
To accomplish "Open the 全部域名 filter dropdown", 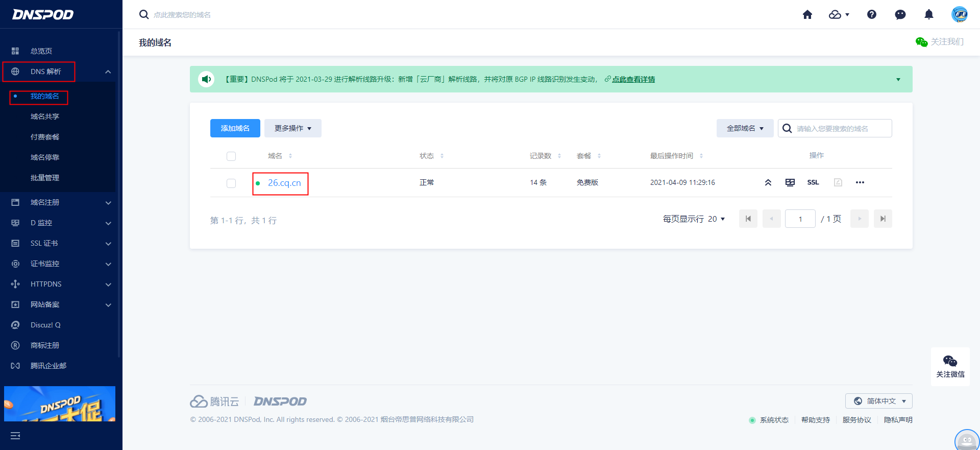I will point(745,128).
